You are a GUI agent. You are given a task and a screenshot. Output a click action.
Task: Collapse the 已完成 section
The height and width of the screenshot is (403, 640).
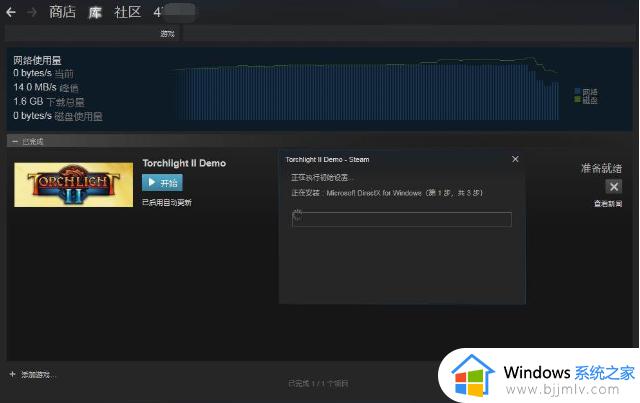(x=15, y=141)
